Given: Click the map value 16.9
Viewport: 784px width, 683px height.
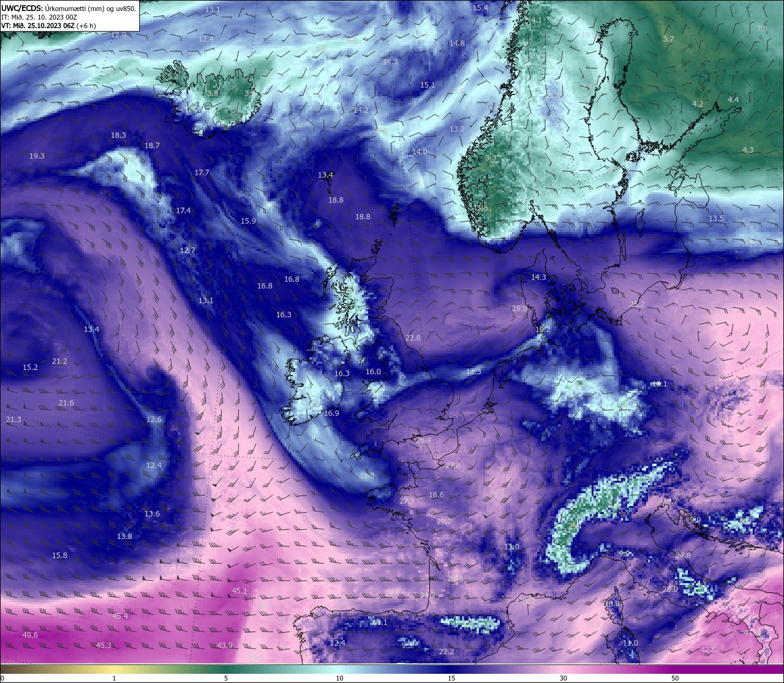Looking at the screenshot, I should coord(331,413).
